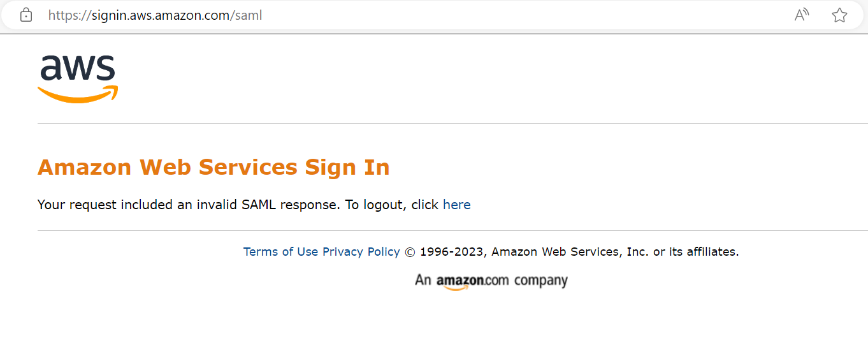Click the word 'company' in footer
Screen dimensions: 868x345
(540, 281)
